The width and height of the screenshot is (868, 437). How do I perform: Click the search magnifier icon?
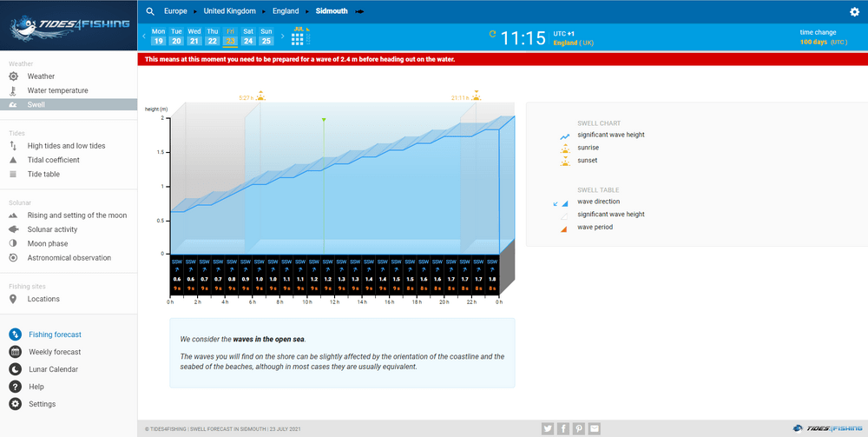click(x=150, y=11)
